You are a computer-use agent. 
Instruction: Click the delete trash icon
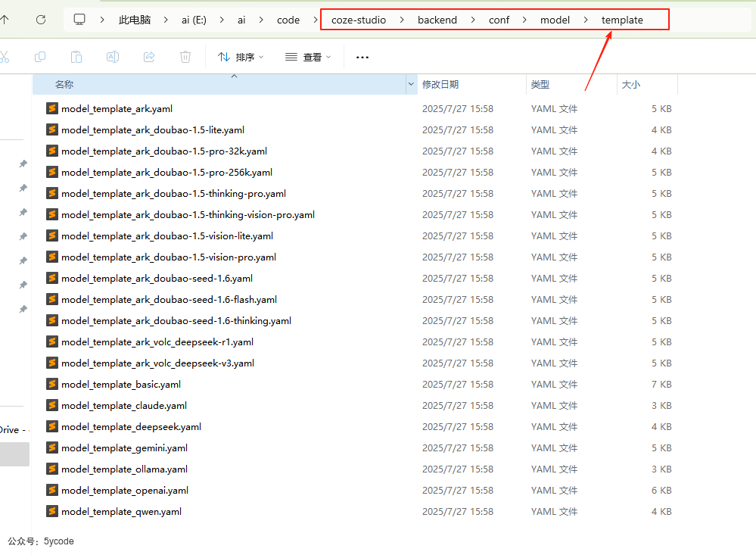[185, 57]
